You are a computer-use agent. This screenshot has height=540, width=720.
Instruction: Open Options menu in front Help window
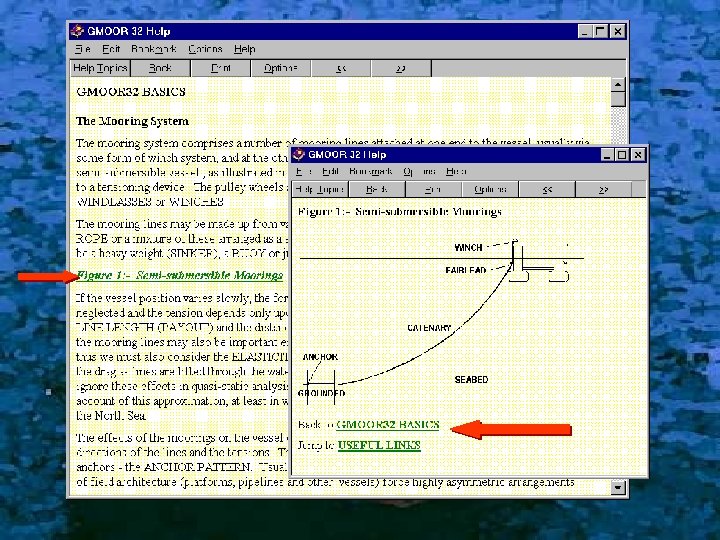(x=419, y=171)
